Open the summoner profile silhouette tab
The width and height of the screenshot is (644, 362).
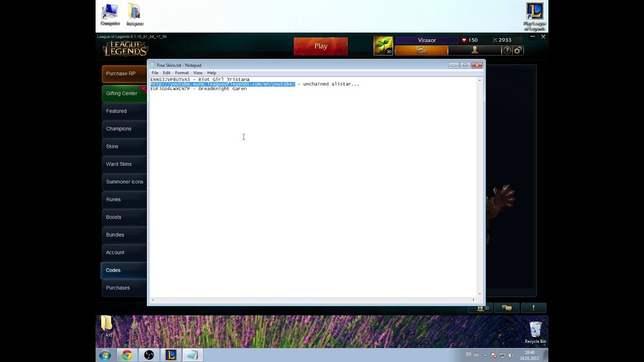point(474,50)
